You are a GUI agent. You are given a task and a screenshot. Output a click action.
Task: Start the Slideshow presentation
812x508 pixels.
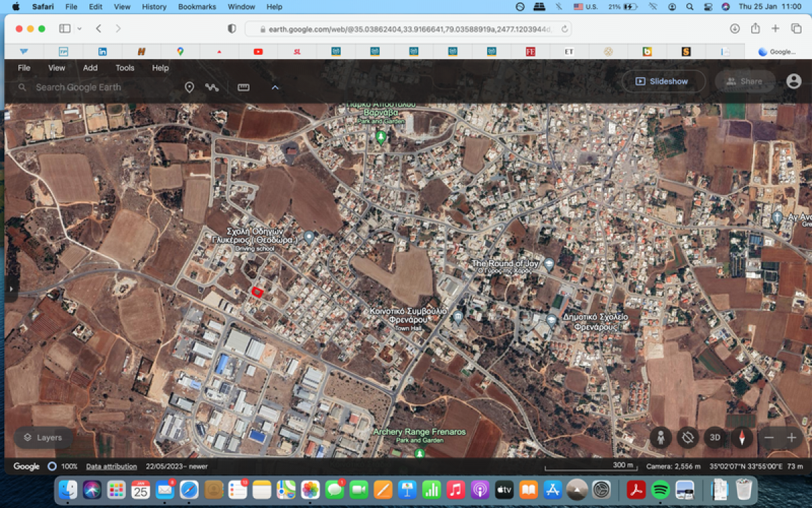point(662,81)
